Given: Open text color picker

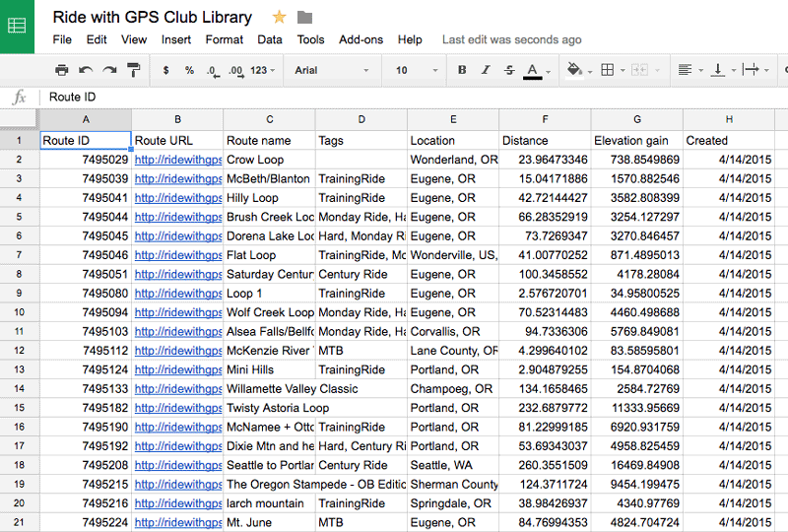Looking at the screenshot, I should (x=533, y=71).
